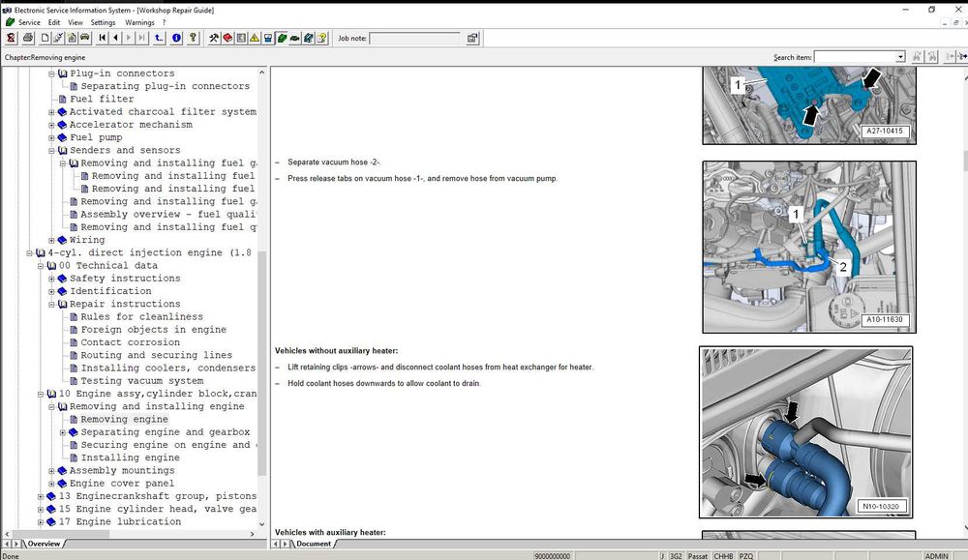Go to previous page with the left arrow
Screen dimensions: 968x560
coord(115,39)
